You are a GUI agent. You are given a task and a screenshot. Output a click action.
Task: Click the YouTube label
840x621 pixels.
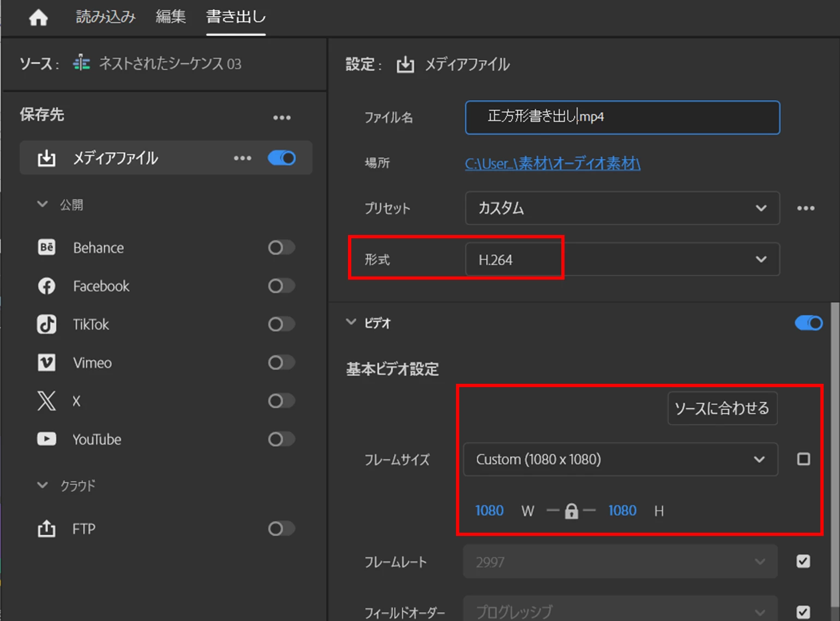point(97,439)
